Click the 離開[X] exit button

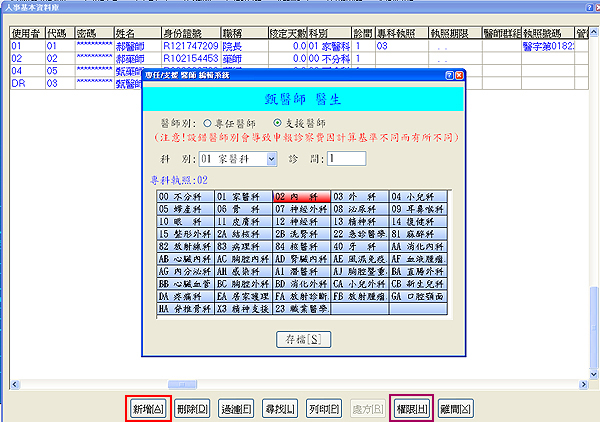(x=456, y=407)
